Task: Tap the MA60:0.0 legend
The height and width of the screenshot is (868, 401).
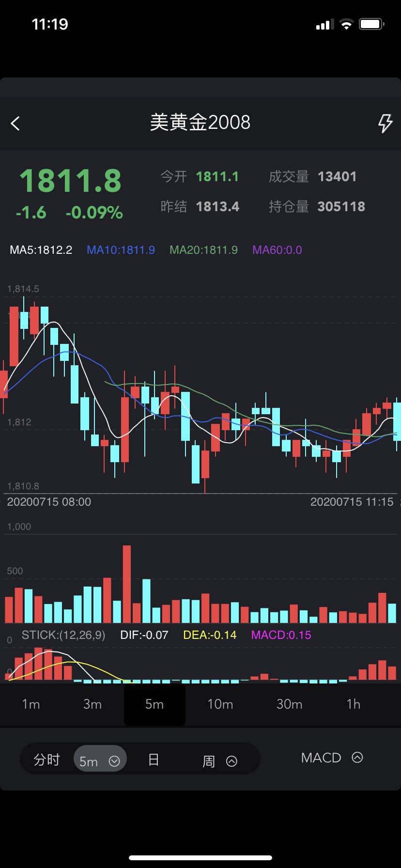Action: pos(277,250)
